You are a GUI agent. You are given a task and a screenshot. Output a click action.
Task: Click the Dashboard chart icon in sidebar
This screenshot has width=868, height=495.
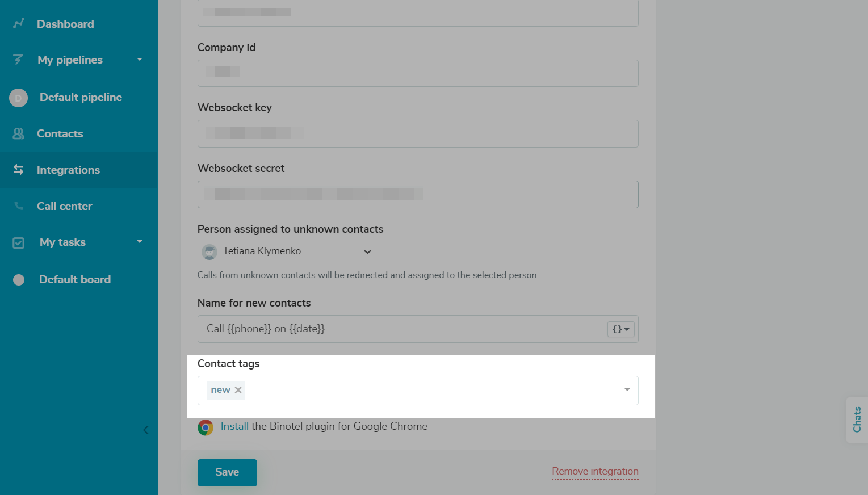(19, 23)
